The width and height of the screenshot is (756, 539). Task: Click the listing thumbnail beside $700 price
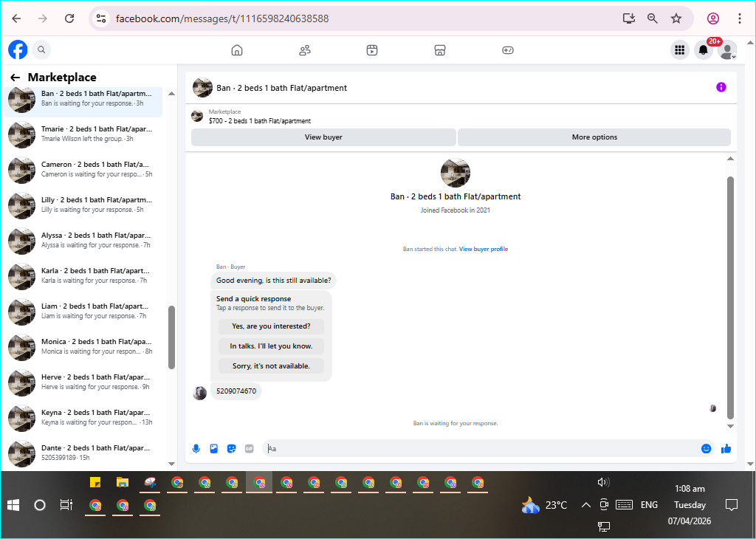[196, 116]
